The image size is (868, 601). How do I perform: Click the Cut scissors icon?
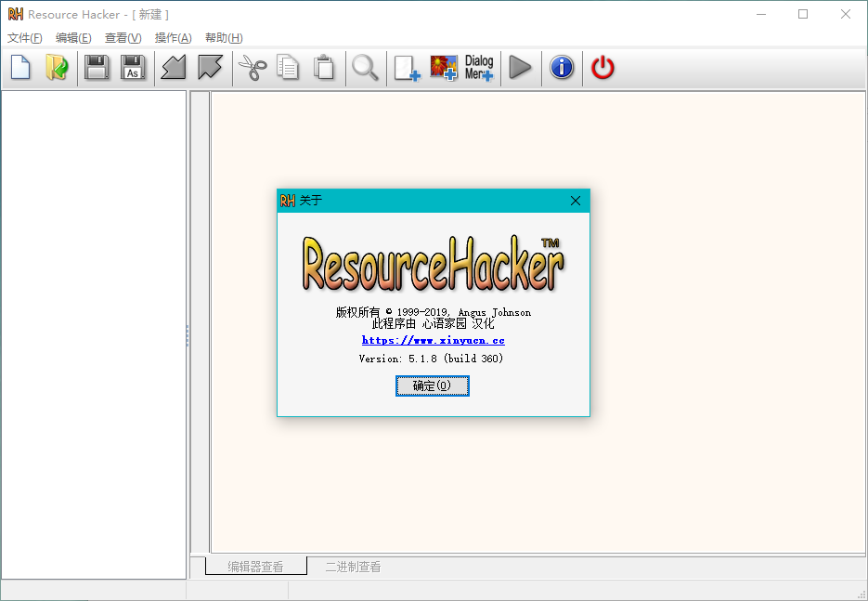[252, 68]
